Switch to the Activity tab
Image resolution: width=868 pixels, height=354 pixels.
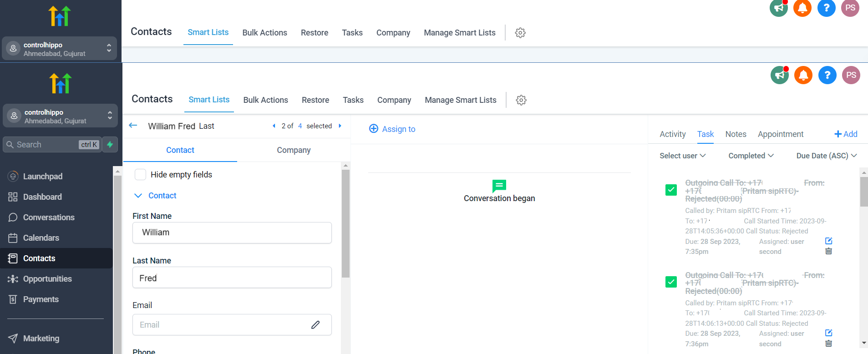point(672,134)
